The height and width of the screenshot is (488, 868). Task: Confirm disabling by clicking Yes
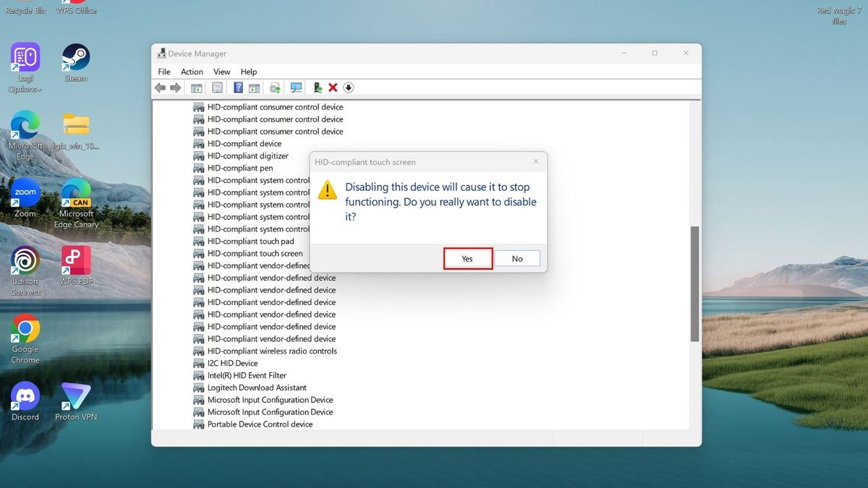tap(467, 258)
